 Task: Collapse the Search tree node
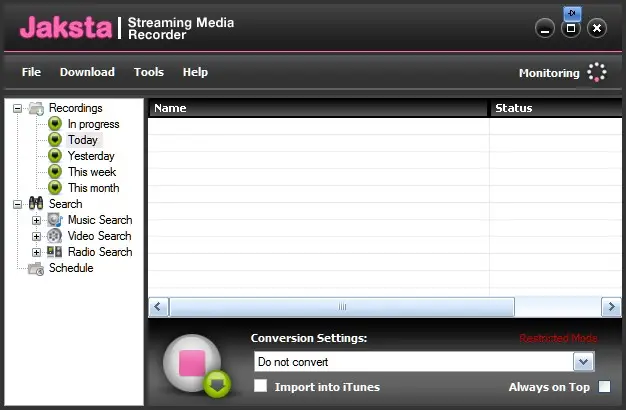tap(17, 204)
